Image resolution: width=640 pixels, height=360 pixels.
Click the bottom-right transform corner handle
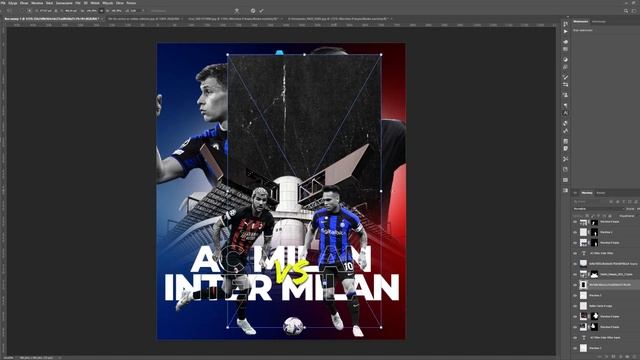(381, 327)
